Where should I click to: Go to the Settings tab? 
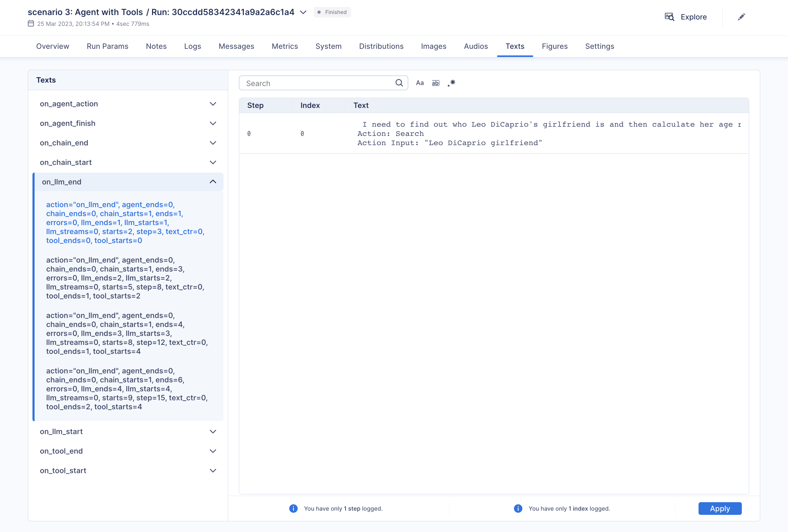coord(600,46)
